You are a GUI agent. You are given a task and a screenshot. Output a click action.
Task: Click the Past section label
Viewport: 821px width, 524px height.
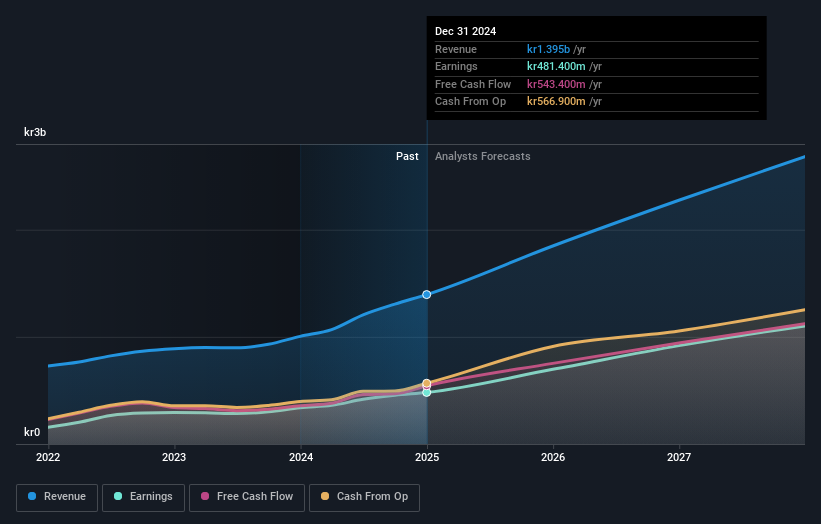pos(407,157)
